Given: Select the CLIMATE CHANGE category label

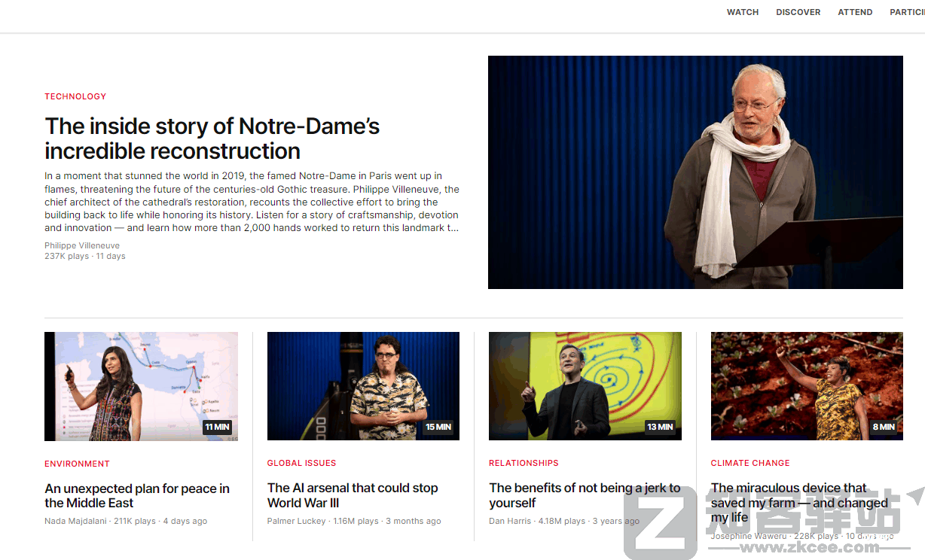Looking at the screenshot, I should click(749, 463).
